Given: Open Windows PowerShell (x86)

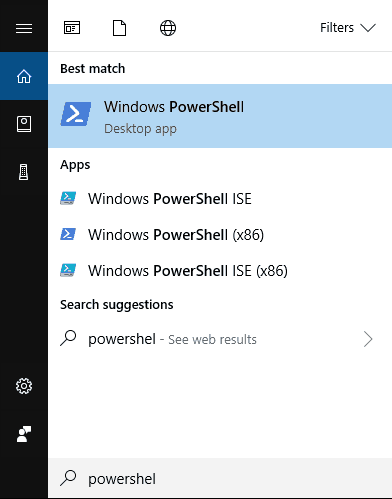Looking at the screenshot, I should tap(220, 235).
